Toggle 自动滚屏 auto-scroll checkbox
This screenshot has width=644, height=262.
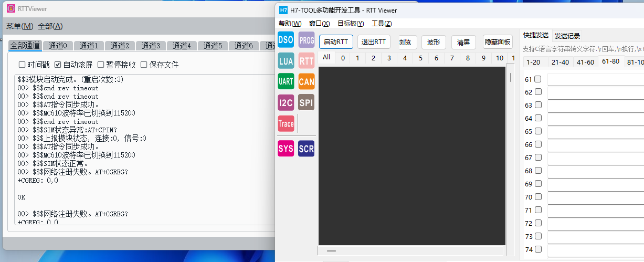58,65
